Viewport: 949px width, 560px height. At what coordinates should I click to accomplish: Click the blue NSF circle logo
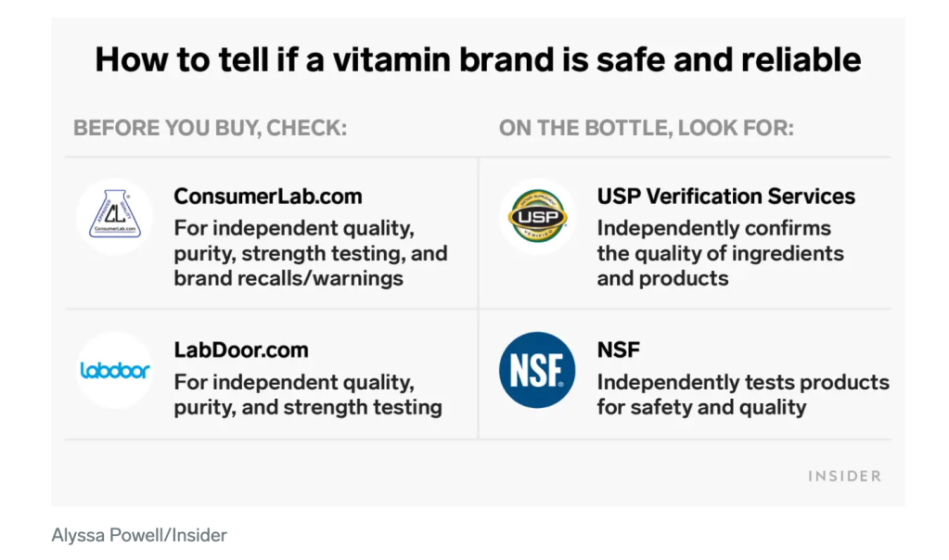coord(537,371)
